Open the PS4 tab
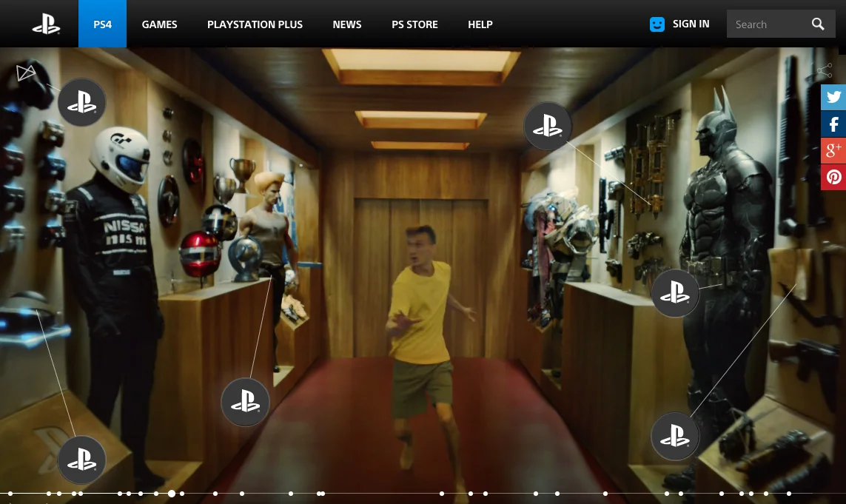846x504 pixels. coord(103,24)
